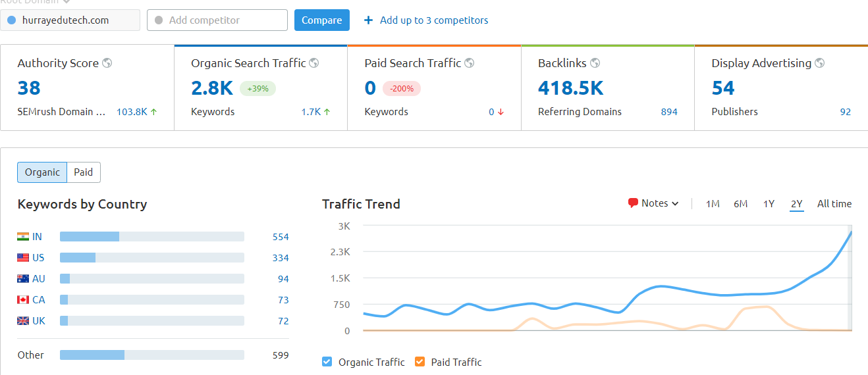Uncheck the Paid Traffic checkbox
Viewport: 868px width, 375px height.
pyautogui.click(x=420, y=362)
